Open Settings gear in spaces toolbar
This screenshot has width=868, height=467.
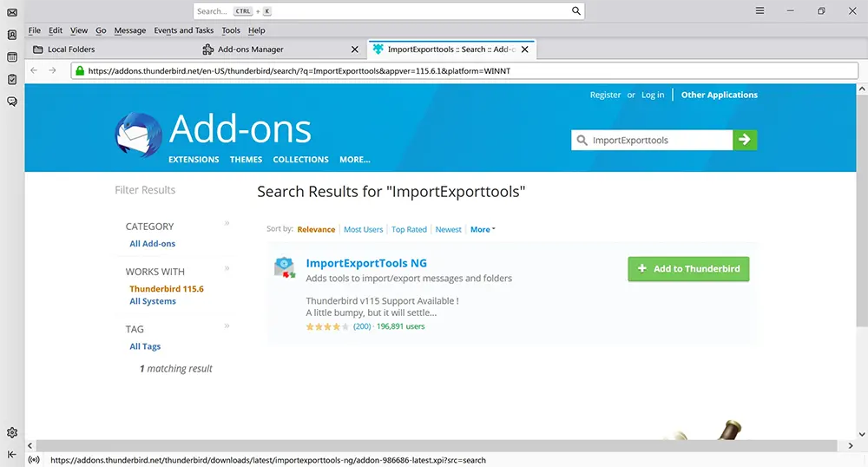coord(12,432)
